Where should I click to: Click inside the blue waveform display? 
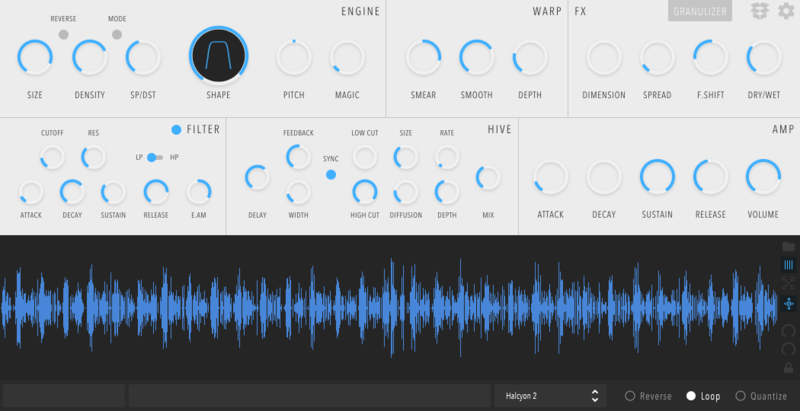pyautogui.click(x=390, y=307)
